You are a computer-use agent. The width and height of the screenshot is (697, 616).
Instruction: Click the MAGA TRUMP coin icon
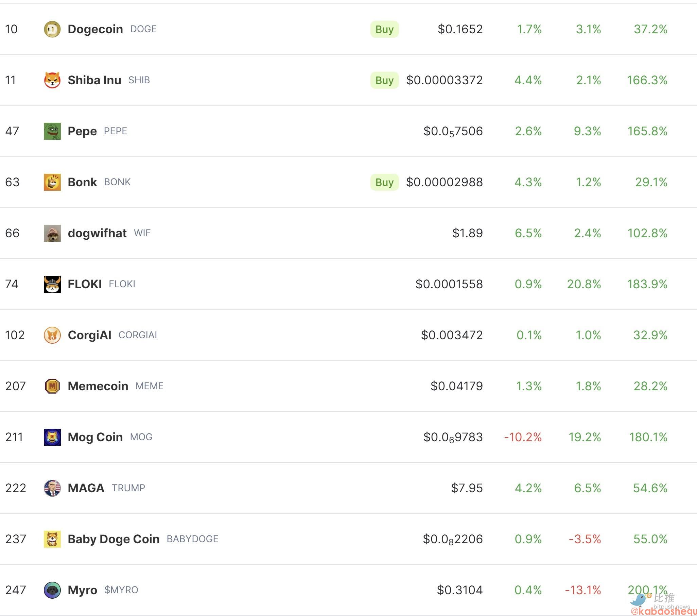pos(52,488)
